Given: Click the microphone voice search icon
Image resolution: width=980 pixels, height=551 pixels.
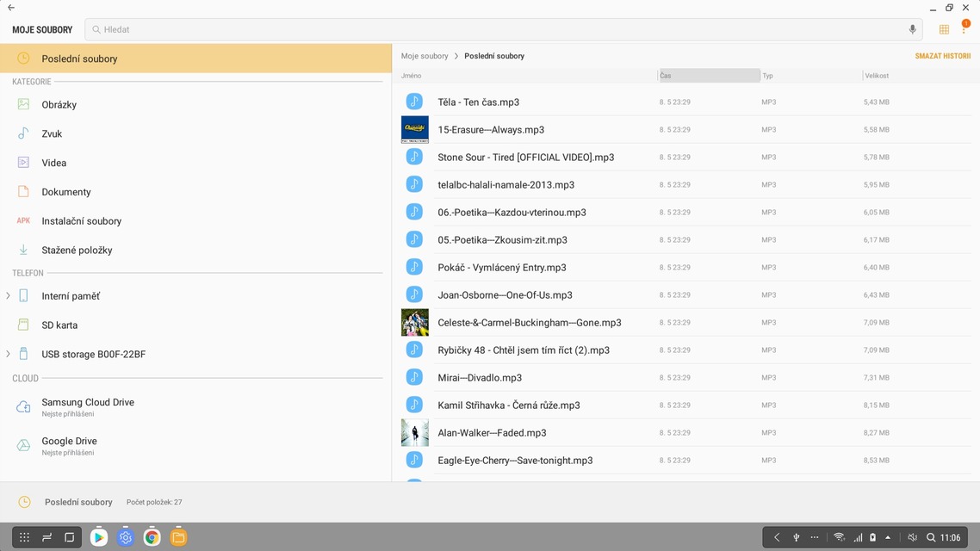Looking at the screenshot, I should click(x=912, y=29).
